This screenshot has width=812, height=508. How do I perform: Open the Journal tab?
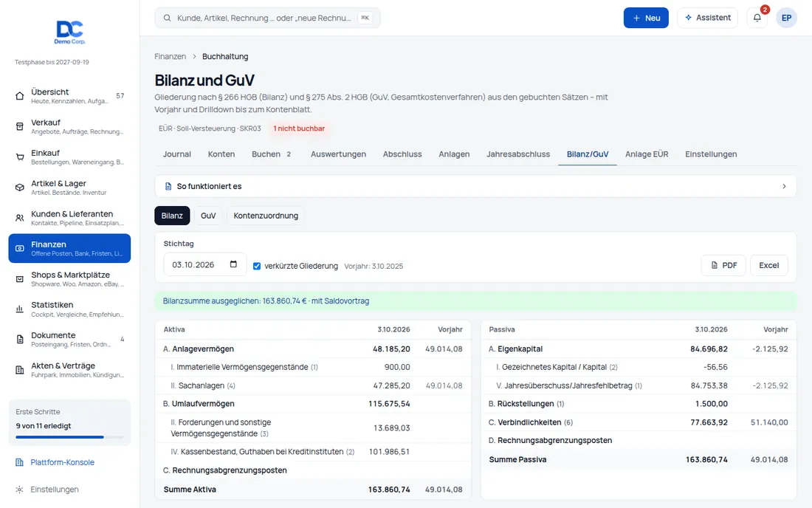[177, 154]
